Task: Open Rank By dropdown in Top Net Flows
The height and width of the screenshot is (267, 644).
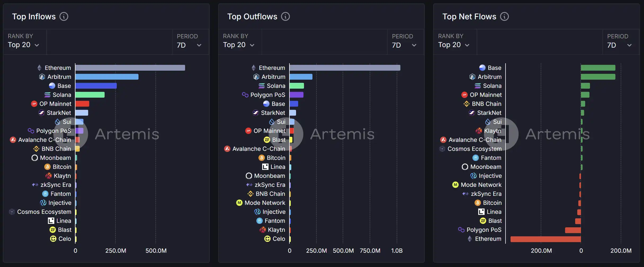Action: coord(454,45)
